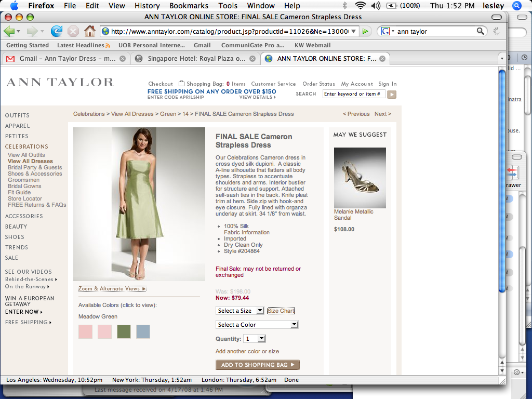Click the Wi-Fi status icon
Viewport: 532px width, 399px height.
[361, 5]
